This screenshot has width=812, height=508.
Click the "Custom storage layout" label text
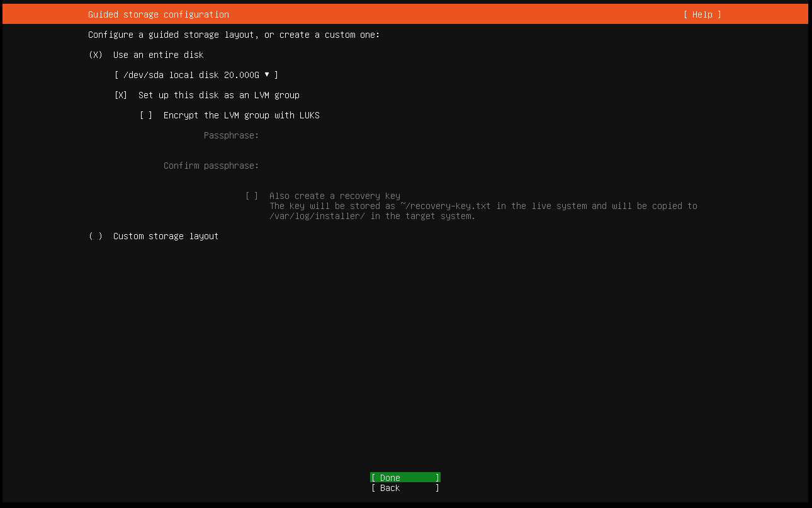pos(166,236)
